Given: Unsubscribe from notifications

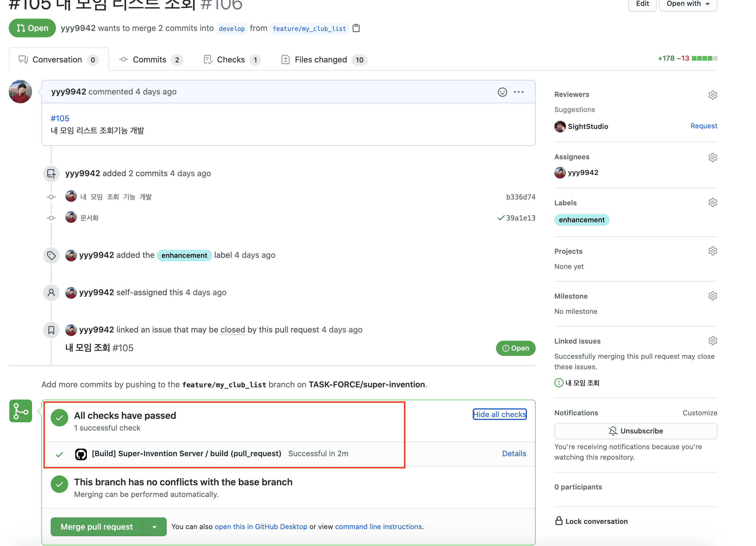Looking at the screenshot, I should (635, 431).
